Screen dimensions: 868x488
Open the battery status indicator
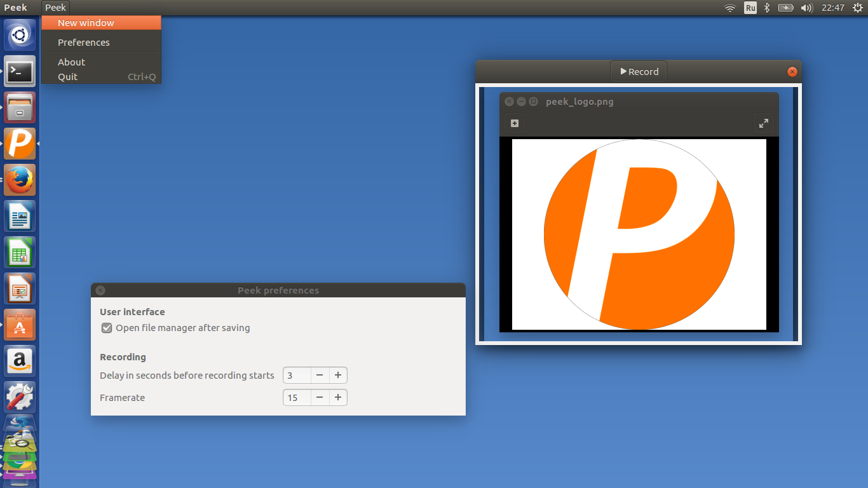tap(786, 8)
